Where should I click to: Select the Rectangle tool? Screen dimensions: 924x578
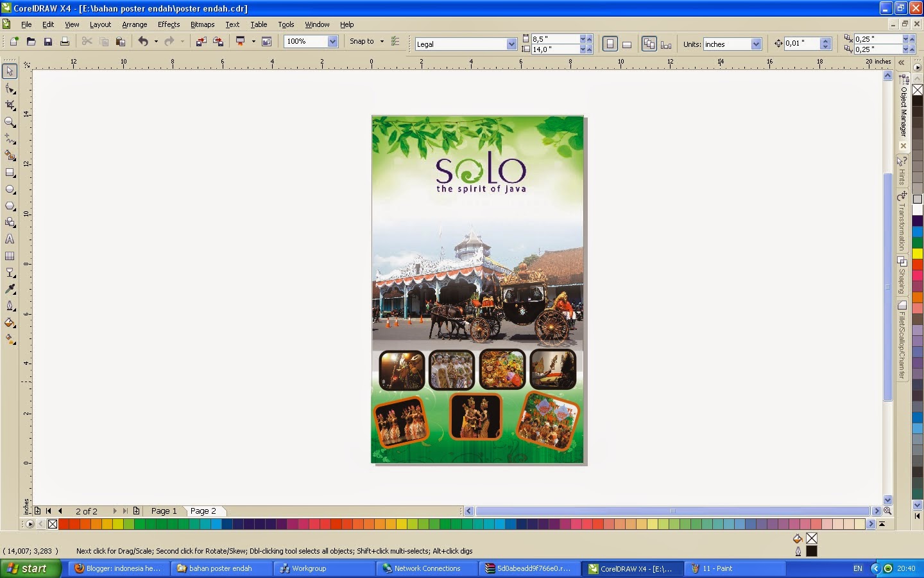pyautogui.click(x=10, y=172)
